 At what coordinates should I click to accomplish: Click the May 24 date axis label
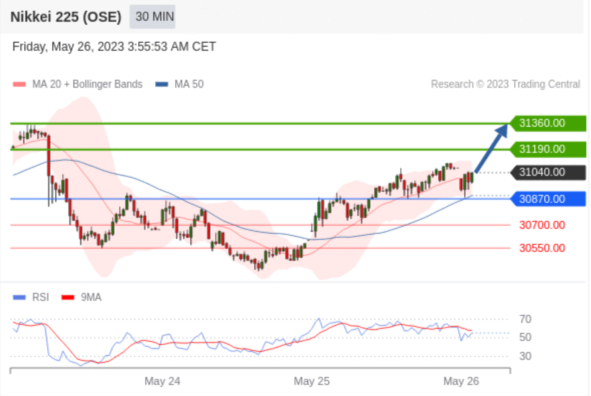click(162, 381)
